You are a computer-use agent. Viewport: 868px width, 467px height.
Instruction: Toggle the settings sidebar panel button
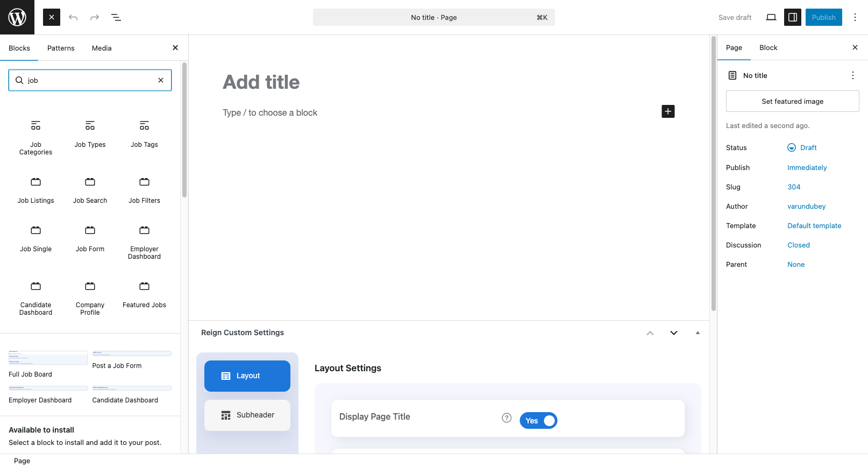tap(793, 17)
